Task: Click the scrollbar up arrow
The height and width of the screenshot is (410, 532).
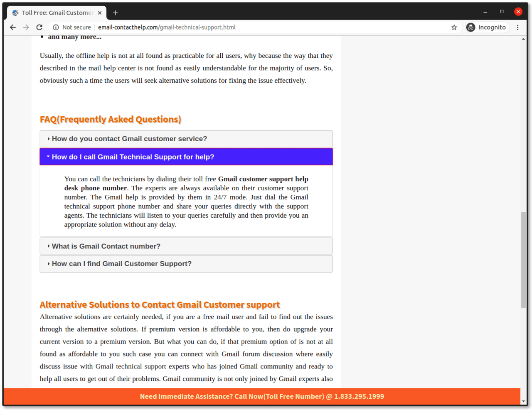Action: 523,39
